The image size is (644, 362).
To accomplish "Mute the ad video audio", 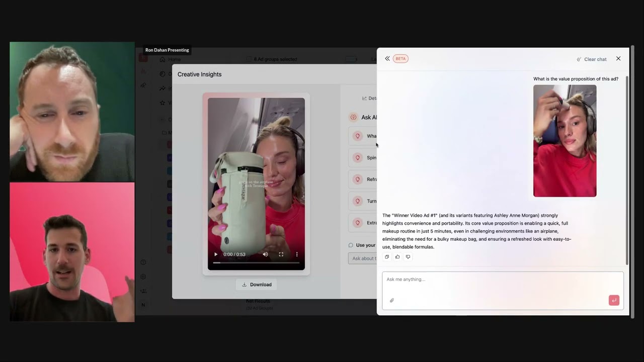I will [x=265, y=254].
